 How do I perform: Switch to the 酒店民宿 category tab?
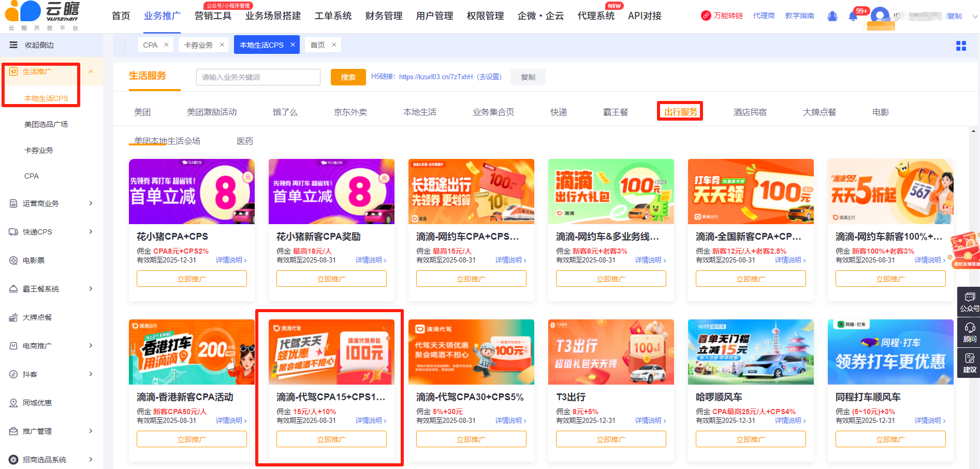(750, 112)
